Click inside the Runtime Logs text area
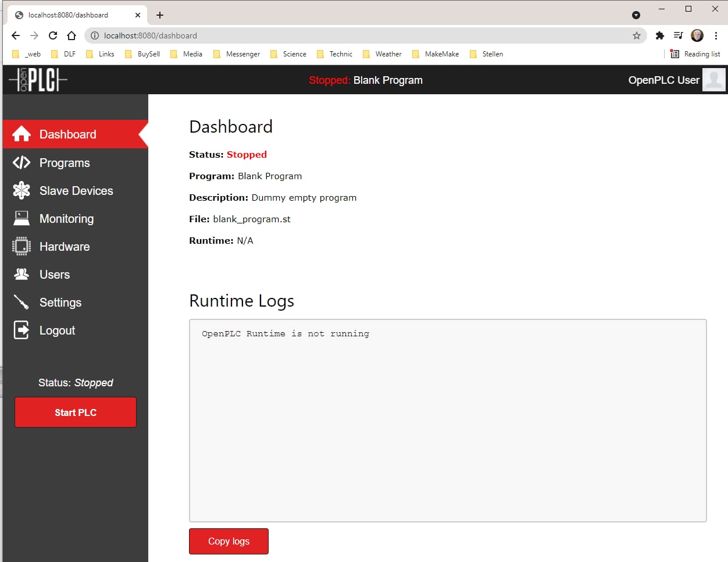 click(448, 420)
